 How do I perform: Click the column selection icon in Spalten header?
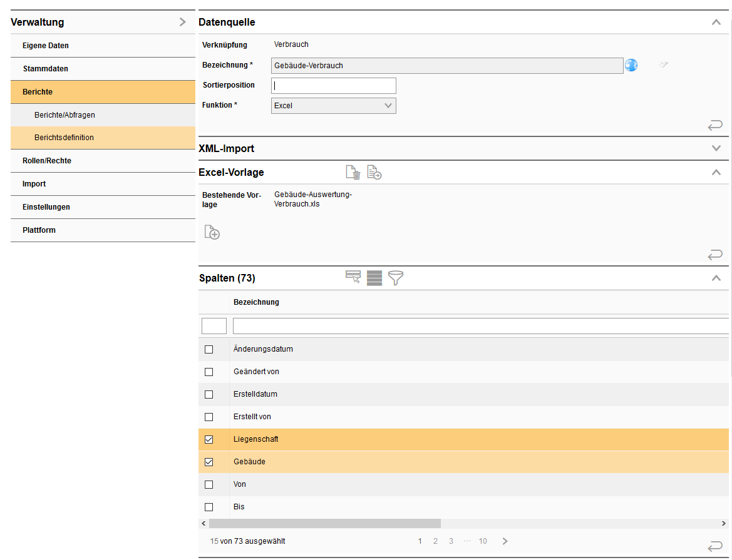pos(353,278)
